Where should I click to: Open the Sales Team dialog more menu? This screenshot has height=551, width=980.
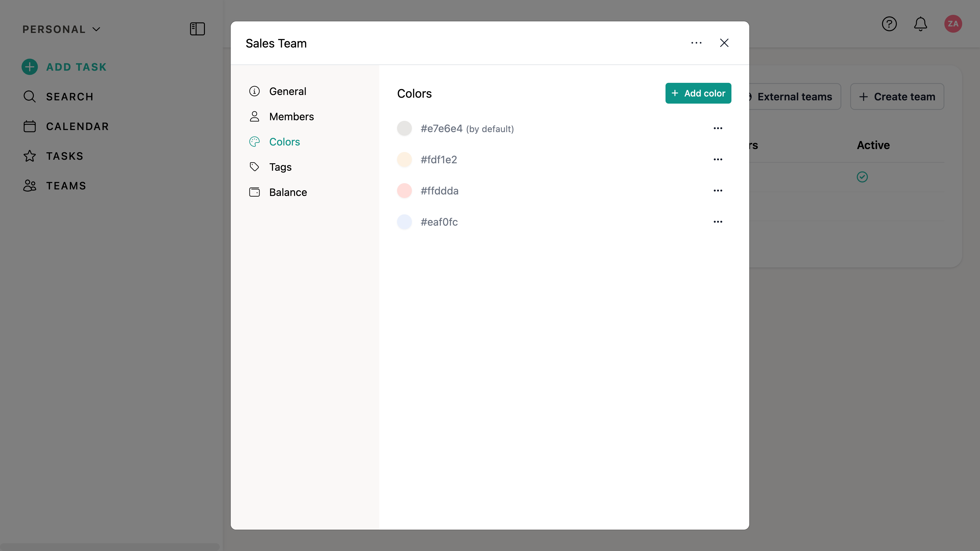click(x=696, y=43)
